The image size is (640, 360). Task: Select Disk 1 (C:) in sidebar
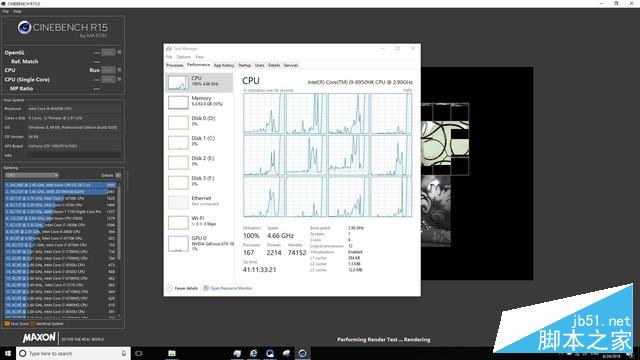coord(199,142)
